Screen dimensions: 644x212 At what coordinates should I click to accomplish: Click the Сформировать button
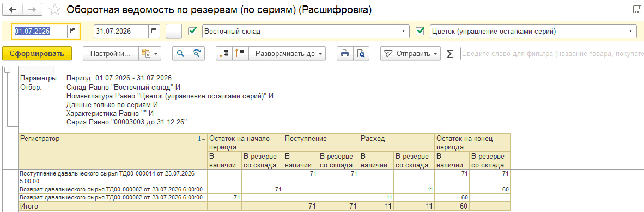[37, 54]
